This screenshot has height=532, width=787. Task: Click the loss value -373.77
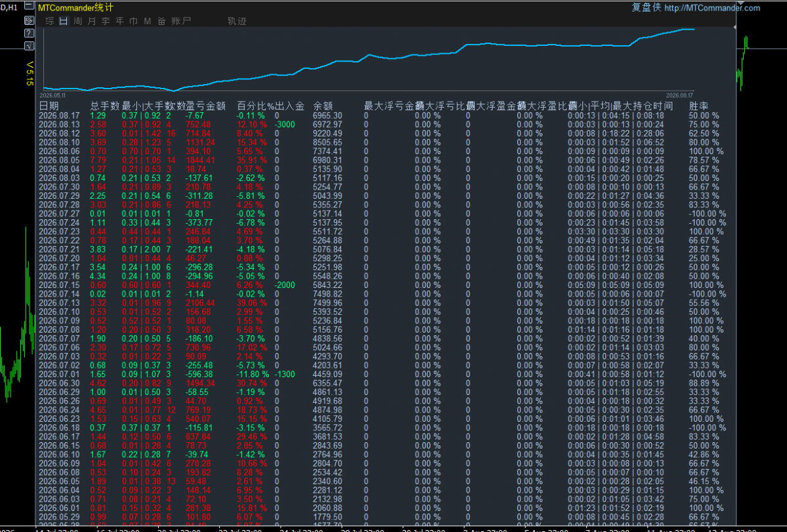point(200,222)
